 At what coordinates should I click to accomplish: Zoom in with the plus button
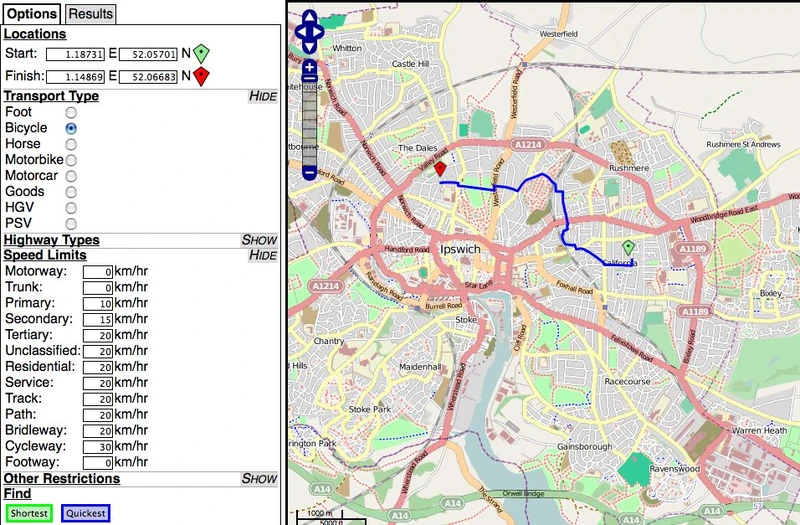coord(310,67)
